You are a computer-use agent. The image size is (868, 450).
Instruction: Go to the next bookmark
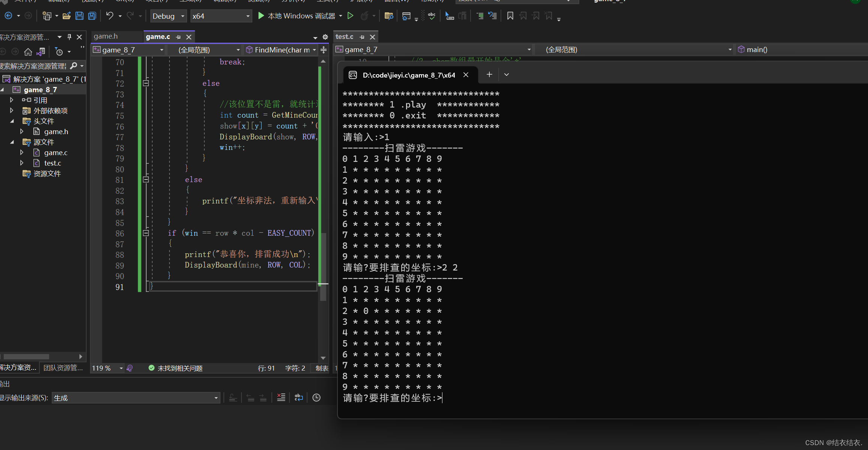tap(536, 16)
